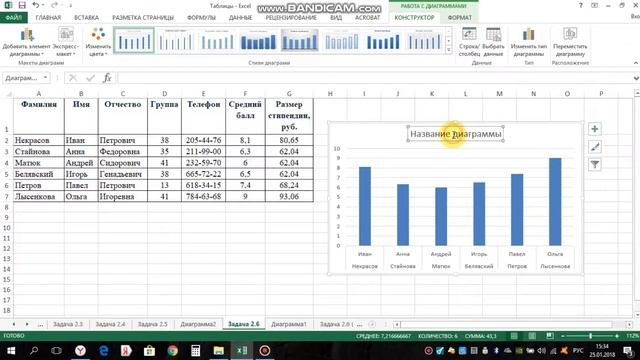Screen dimensions: 640x360
Task: Expand the Name Box dropdown
Action: (45, 78)
